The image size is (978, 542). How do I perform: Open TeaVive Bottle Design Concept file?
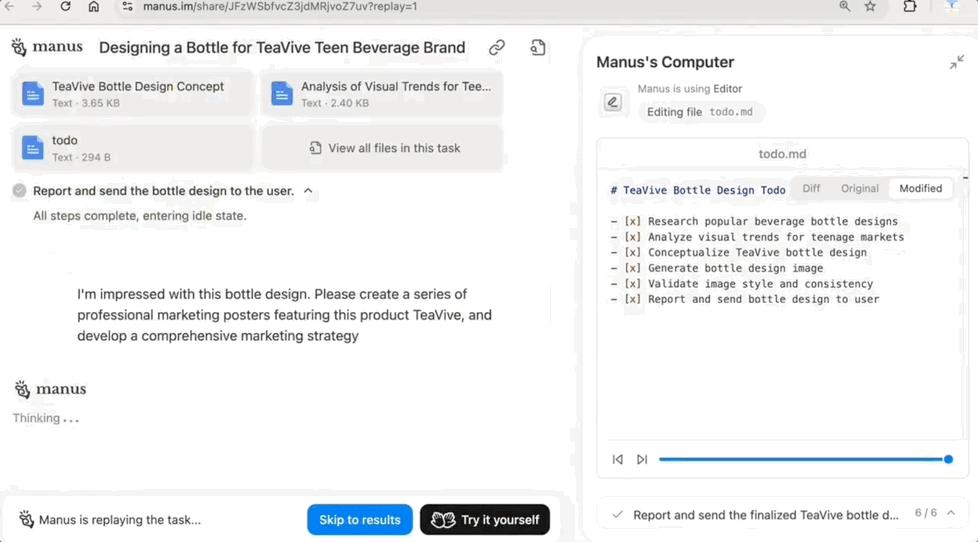[132, 94]
